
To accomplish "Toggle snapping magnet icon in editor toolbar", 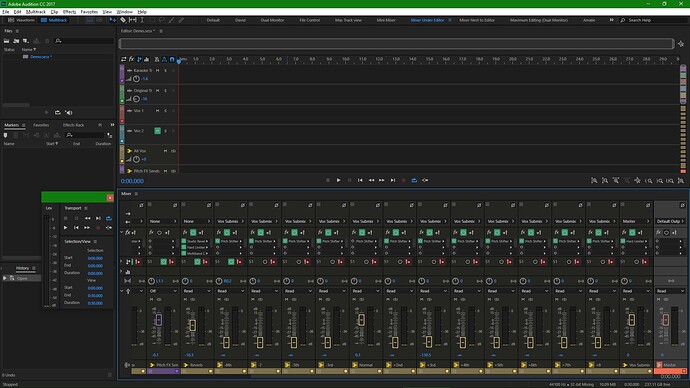I will point(172,59).
